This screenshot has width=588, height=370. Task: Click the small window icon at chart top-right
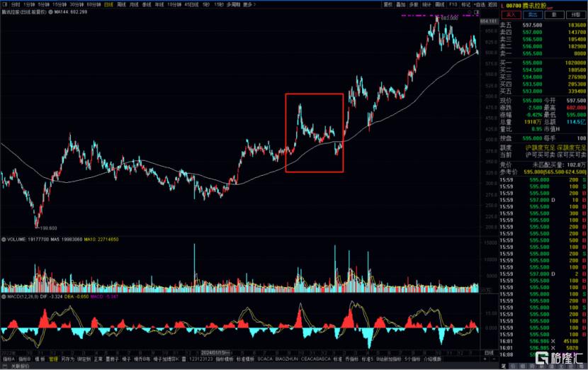(476, 12)
